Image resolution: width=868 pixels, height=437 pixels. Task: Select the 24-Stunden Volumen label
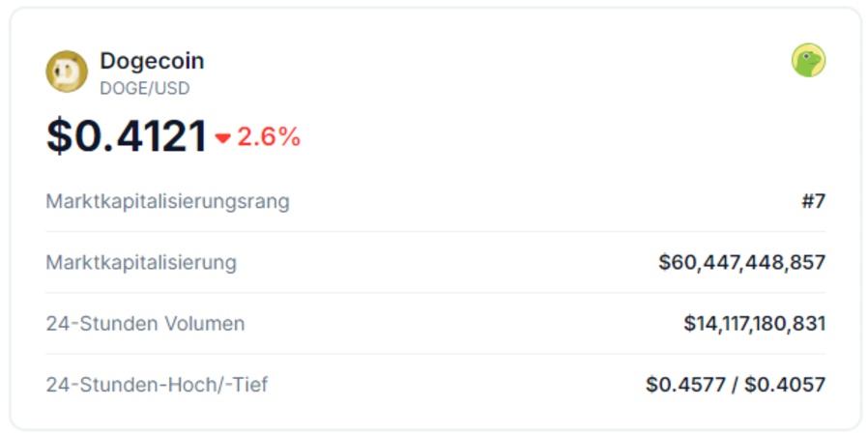pos(145,324)
